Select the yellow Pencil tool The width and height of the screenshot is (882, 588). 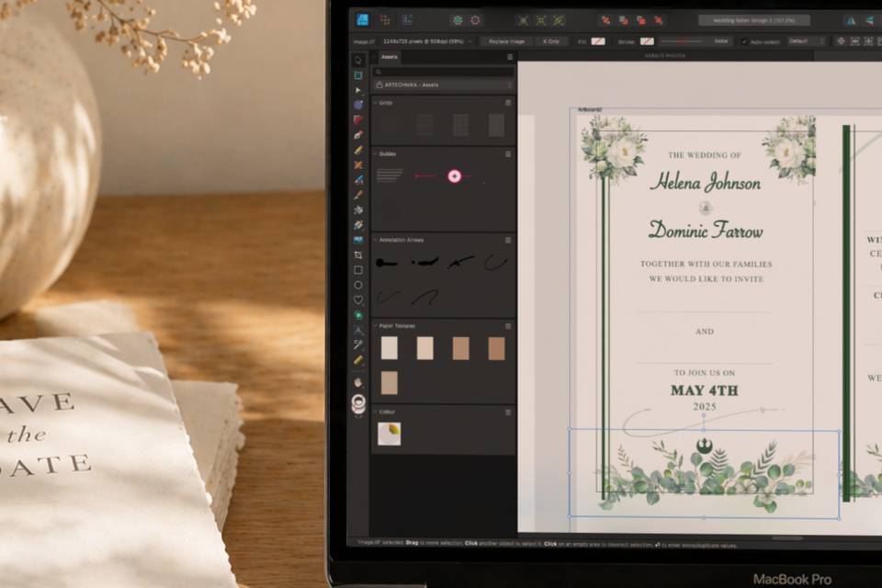[358, 151]
